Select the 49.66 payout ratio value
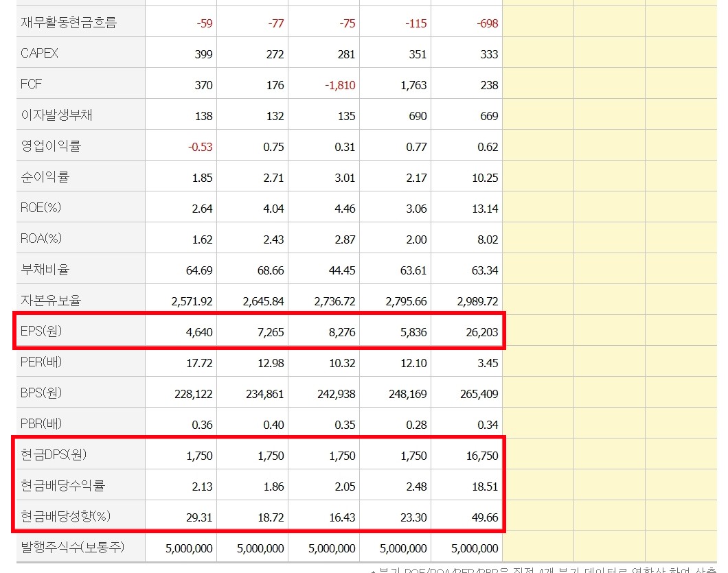The width and height of the screenshot is (728, 573). pos(485,517)
